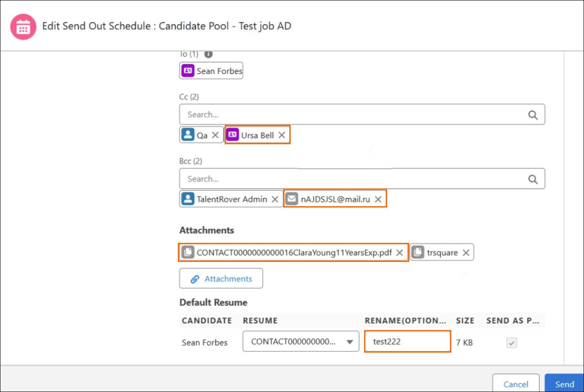Image resolution: width=584 pixels, height=392 pixels.
Task: Click the Qa user avatar icon
Action: (x=188, y=135)
